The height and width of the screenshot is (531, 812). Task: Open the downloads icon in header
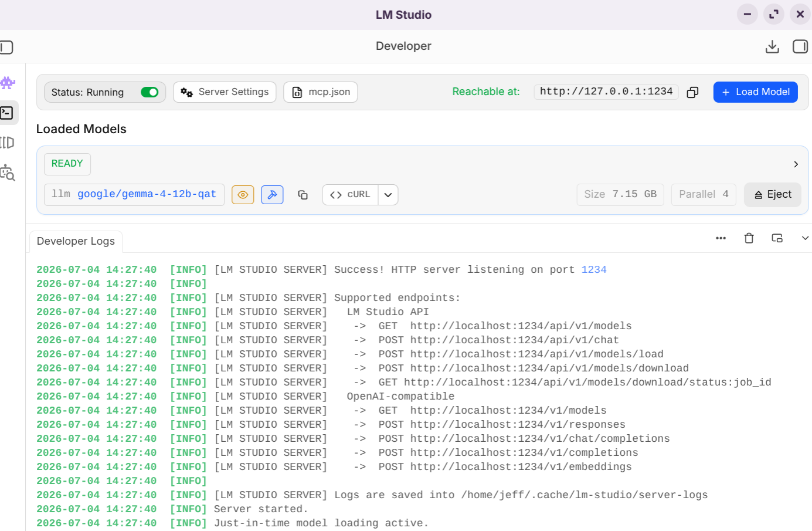(772, 46)
